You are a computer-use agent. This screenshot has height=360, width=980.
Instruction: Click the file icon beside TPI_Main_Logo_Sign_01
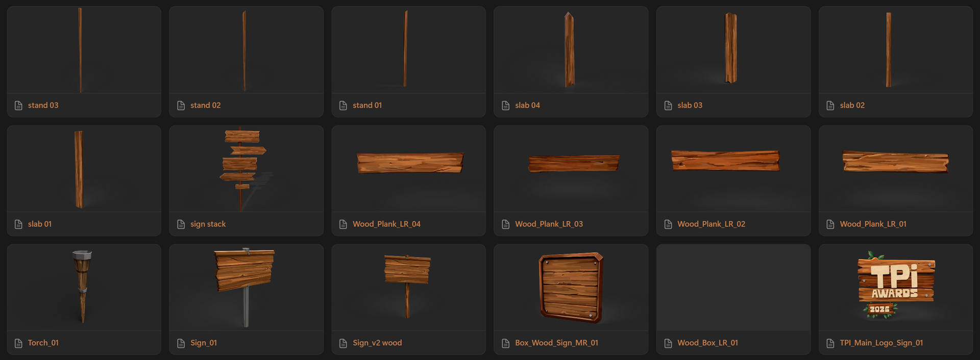tap(830, 343)
